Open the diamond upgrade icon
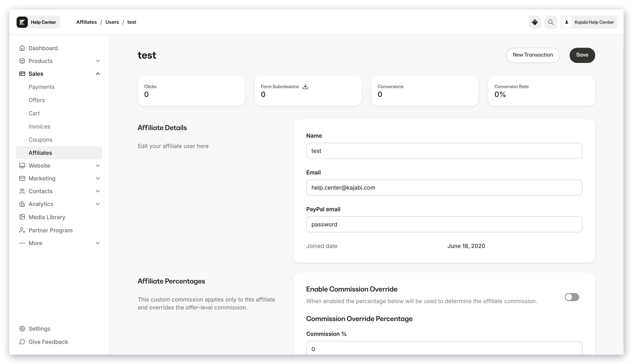Image resolution: width=633 pixels, height=364 pixels. (534, 22)
